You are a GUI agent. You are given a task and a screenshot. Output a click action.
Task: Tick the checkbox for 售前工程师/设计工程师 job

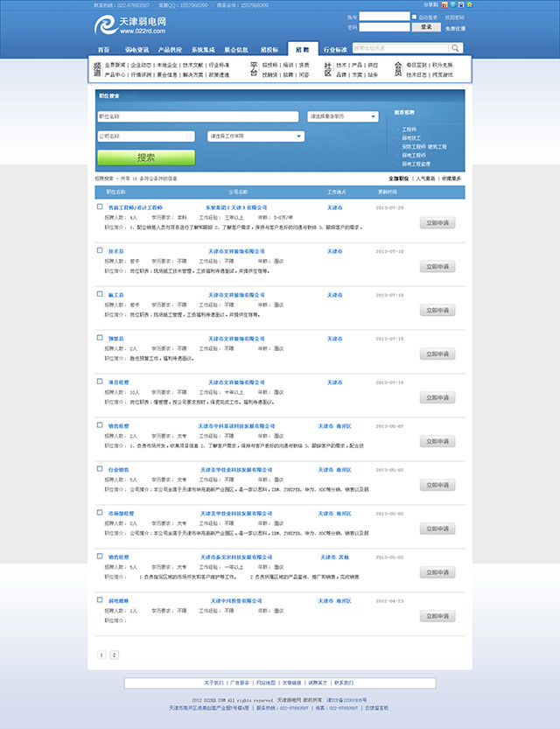100,207
